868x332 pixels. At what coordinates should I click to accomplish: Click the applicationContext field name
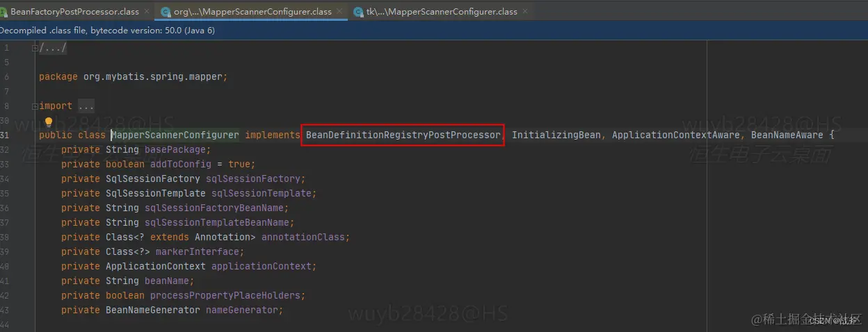point(262,266)
